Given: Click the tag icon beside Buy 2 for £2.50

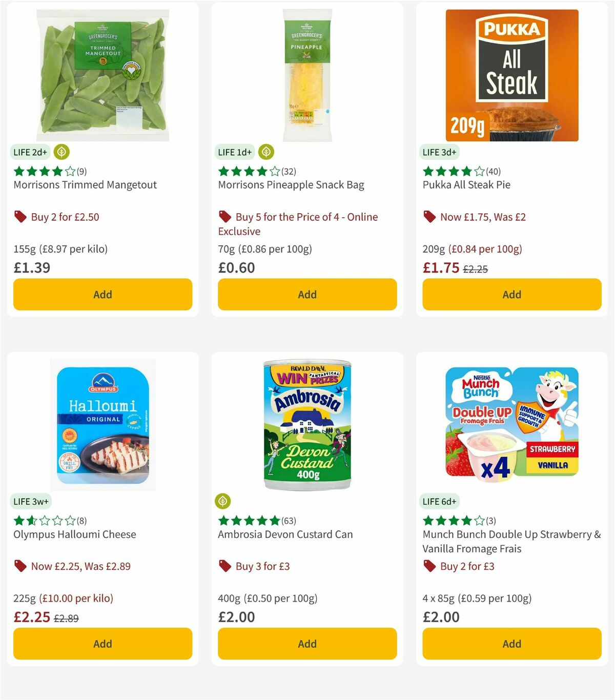Looking at the screenshot, I should pos(19,217).
